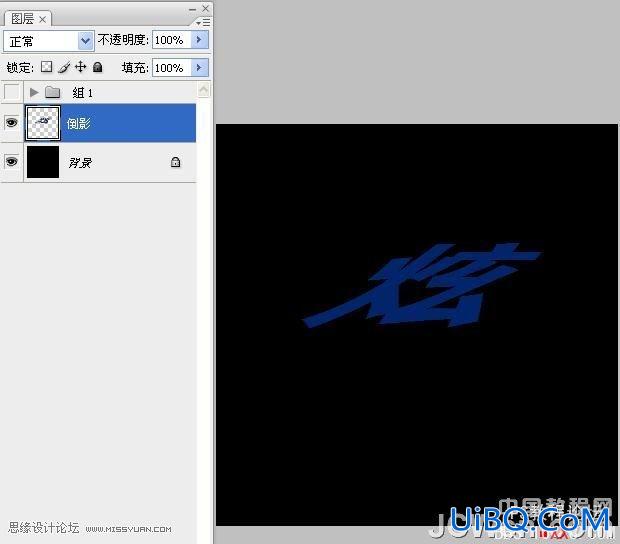Toggle lock image pixels brush icon
This screenshot has height=544, width=620.
[x=64, y=67]
